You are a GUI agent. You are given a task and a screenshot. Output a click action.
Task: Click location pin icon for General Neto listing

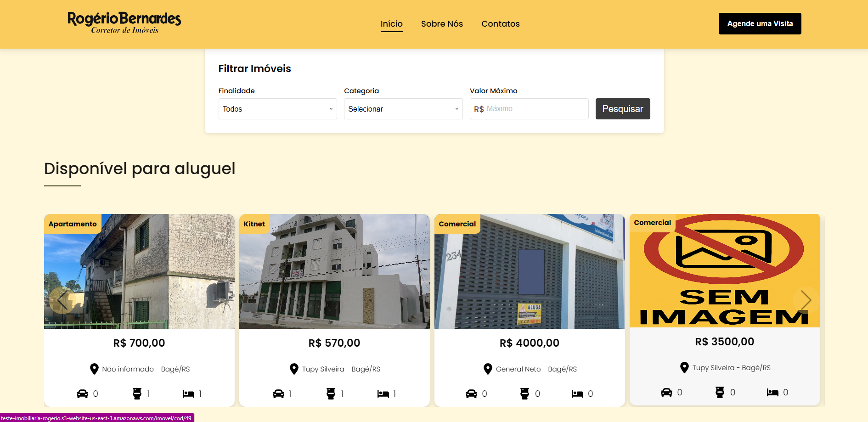(x=488, y=369)
